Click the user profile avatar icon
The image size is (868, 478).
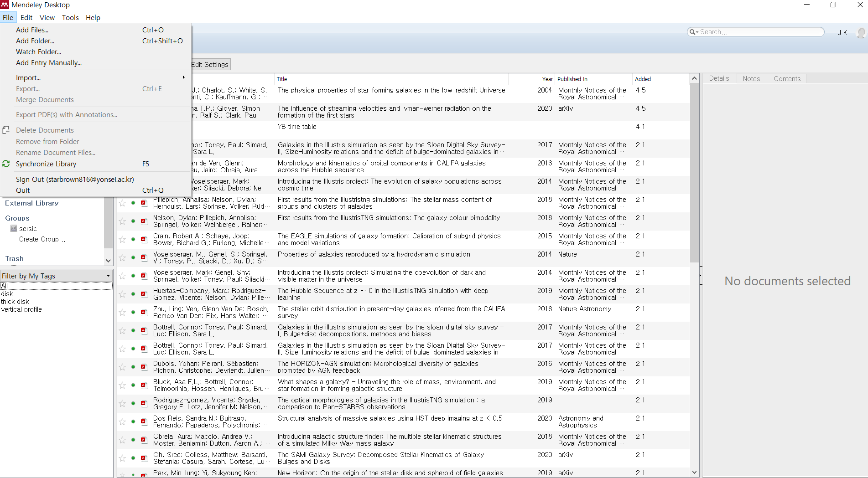pos(861,33)
